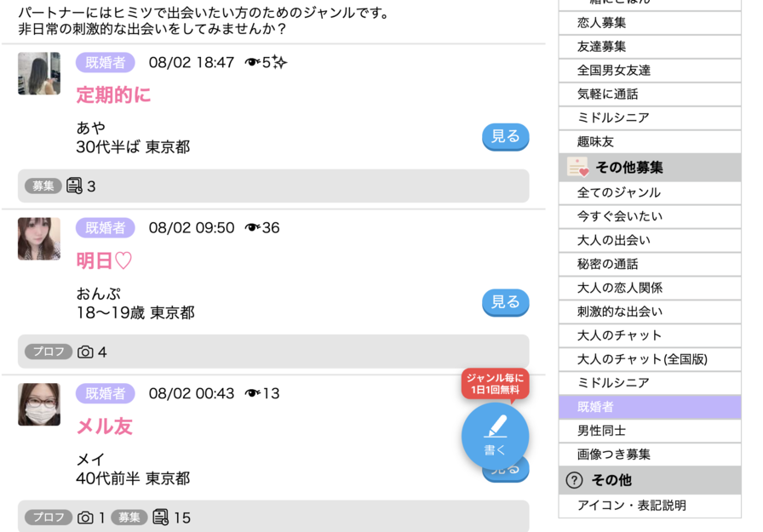Click the eye view-count icon beside 36

pos(252,227)
